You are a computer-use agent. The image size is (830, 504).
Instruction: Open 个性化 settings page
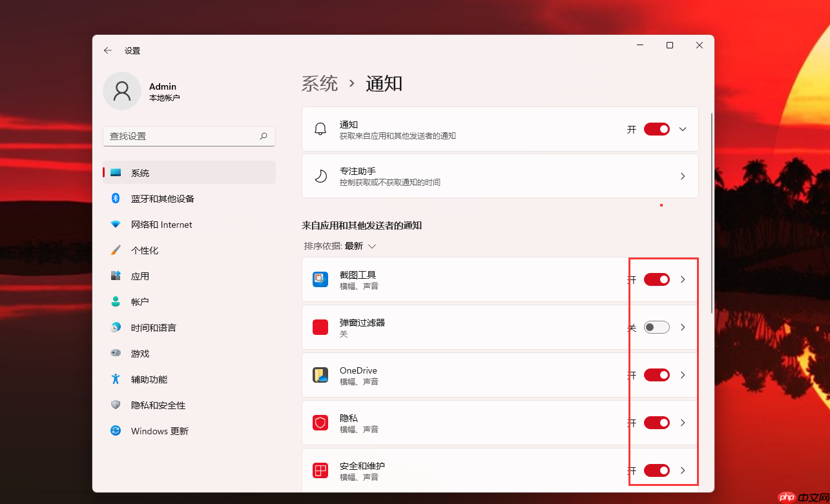coord(189,250)
